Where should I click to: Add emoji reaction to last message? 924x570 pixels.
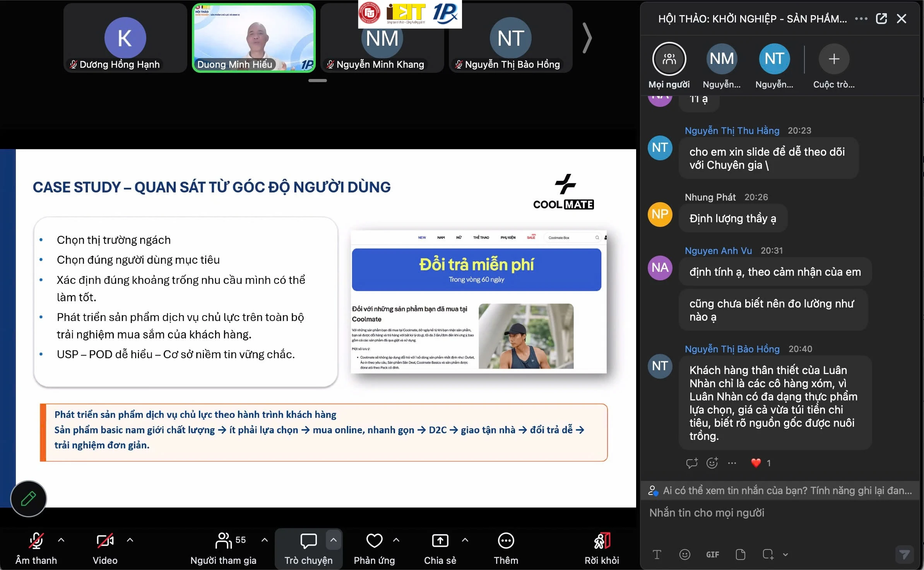coord(712,463)
